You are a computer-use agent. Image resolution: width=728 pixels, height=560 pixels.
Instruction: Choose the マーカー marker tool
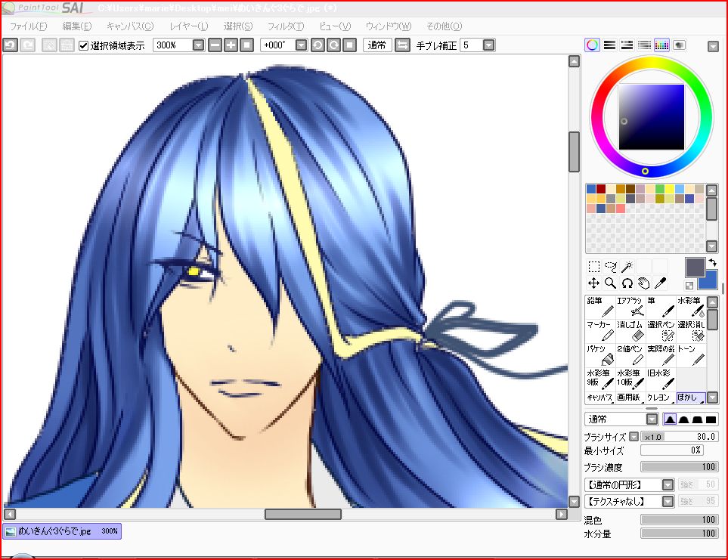[600, 331]
